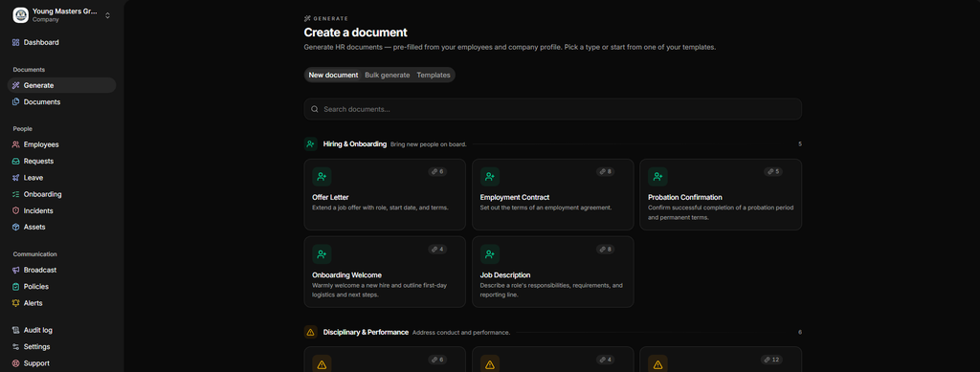Click the Documents icon in sidebar
The image size is (980, 372).
[x=16, y=101]
